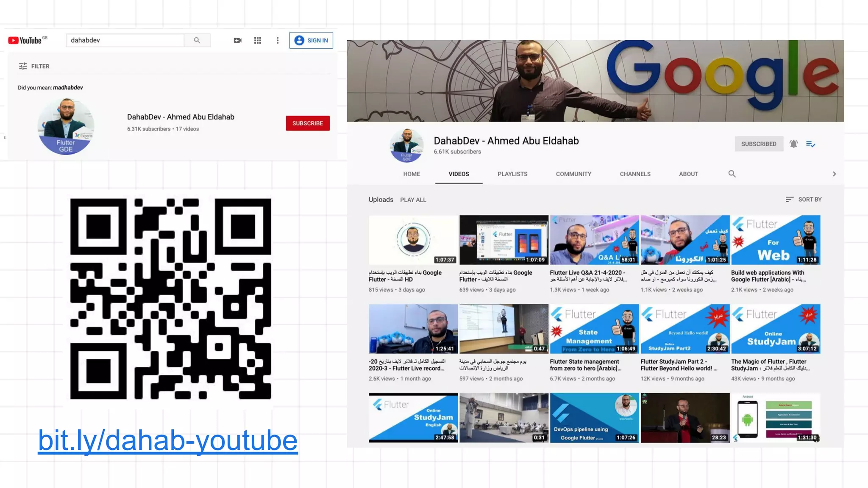Click the red SUBSCRIBE button
Viewport: 868px width, 488px height.
[308, 123]
